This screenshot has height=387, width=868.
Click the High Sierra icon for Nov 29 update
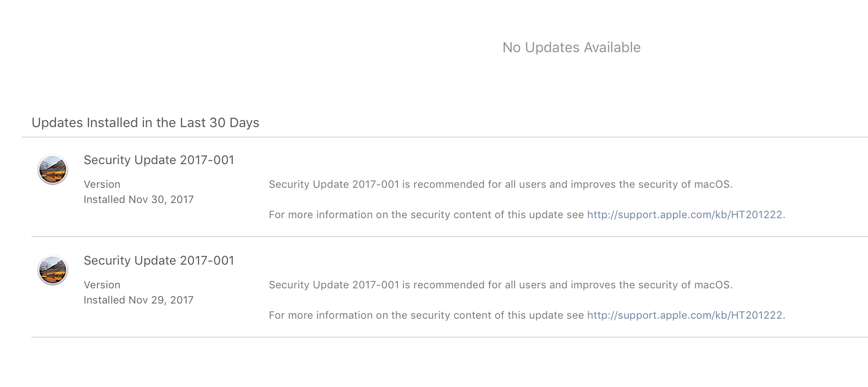[x=53, y=270]
